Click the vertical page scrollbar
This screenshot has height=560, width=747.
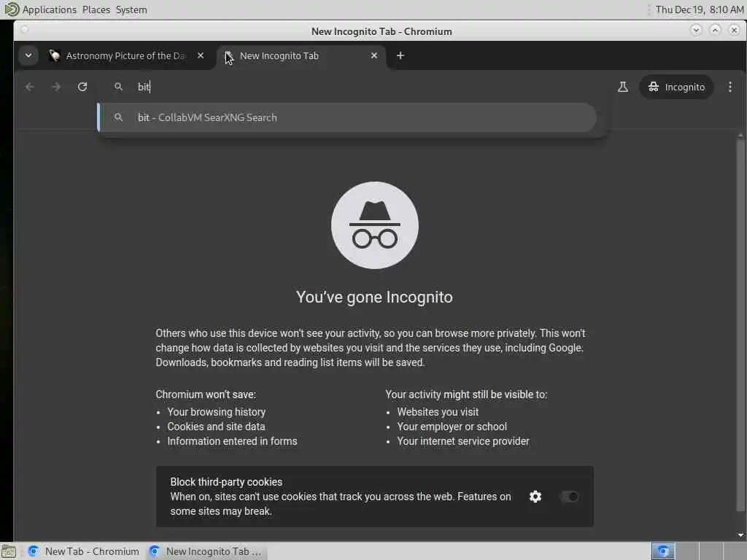click(x=740, y=326)
